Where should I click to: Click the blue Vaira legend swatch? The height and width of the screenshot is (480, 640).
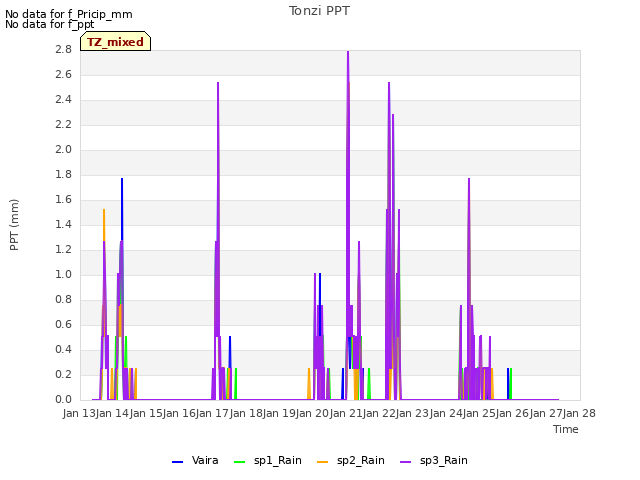coord(178,462)
